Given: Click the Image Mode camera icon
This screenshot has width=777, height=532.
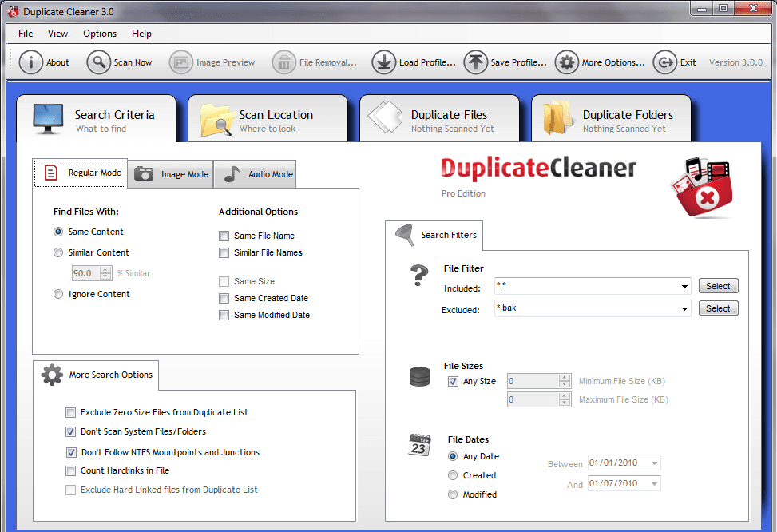Looking at the screenshot, I should [x=144, y=173].
